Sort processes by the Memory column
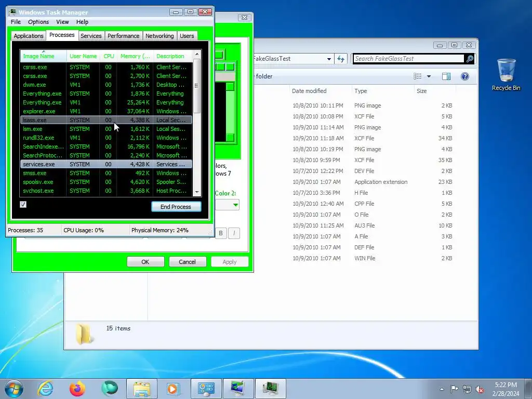The image size is (532, 399). click(x=135, y=56)
